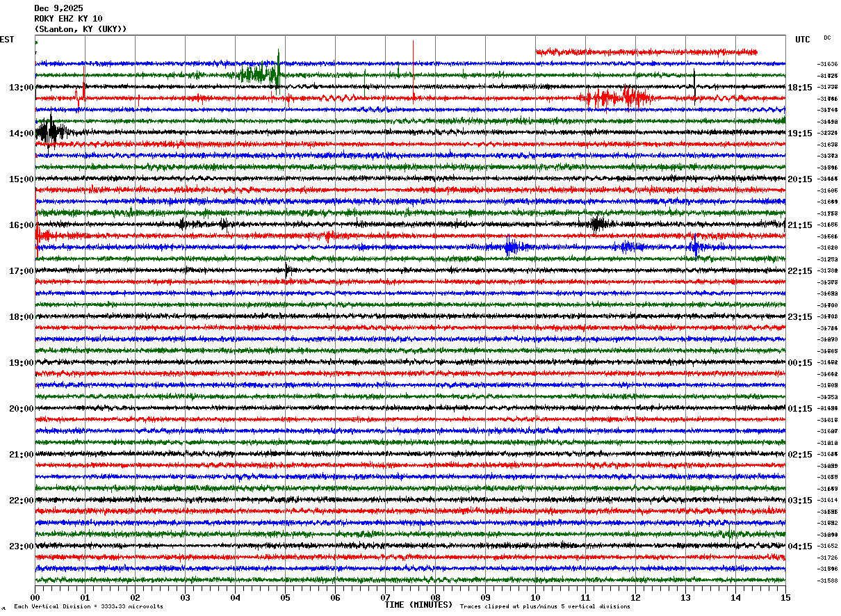The height and width of the screenshot is (616, 841).
Task: Click the '10' minute axis tick label
Action: 535,597
